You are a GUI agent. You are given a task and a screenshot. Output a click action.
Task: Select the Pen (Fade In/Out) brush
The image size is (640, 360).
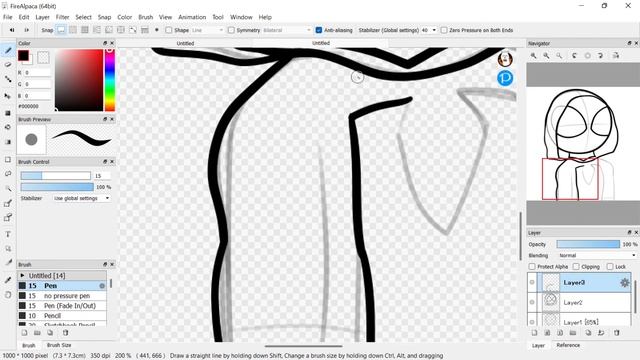[x=62, y=306]
